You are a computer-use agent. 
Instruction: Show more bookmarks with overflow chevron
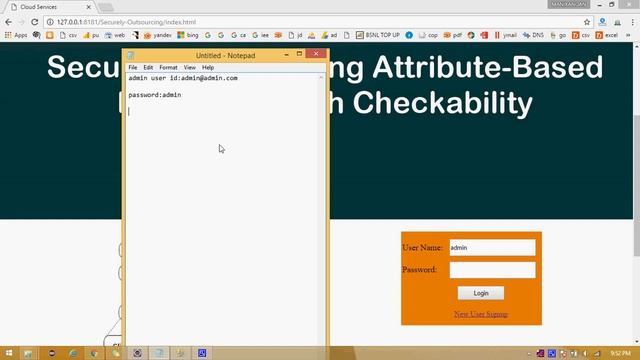point(628,35)
